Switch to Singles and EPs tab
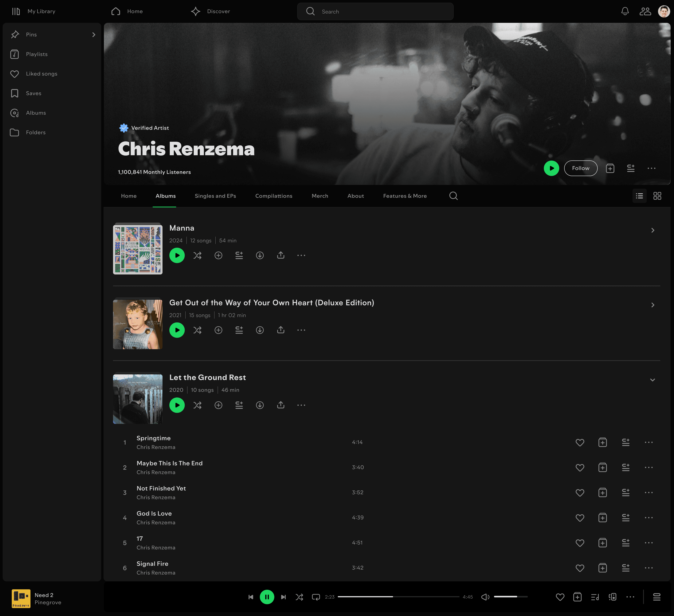Screen dimensions: 674x616 [215, 196]
